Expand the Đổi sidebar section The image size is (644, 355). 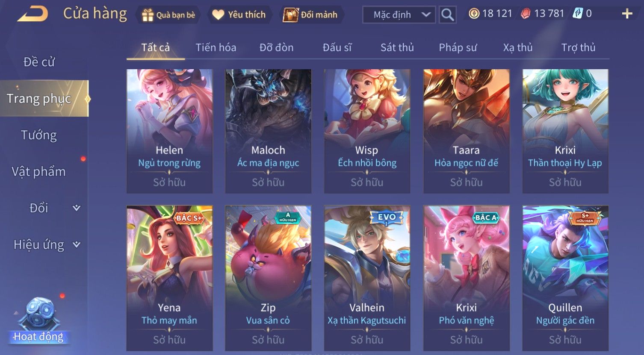[77, 208]
